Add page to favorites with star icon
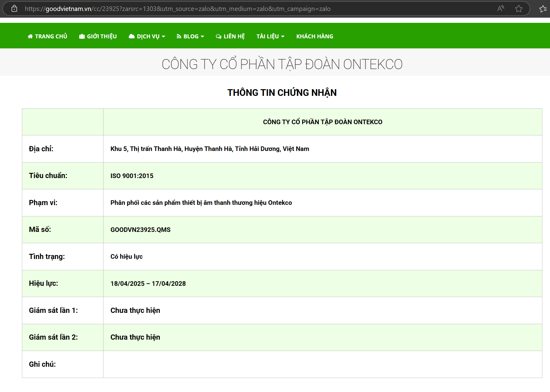The image size is (550, 392). click(519, 9)
